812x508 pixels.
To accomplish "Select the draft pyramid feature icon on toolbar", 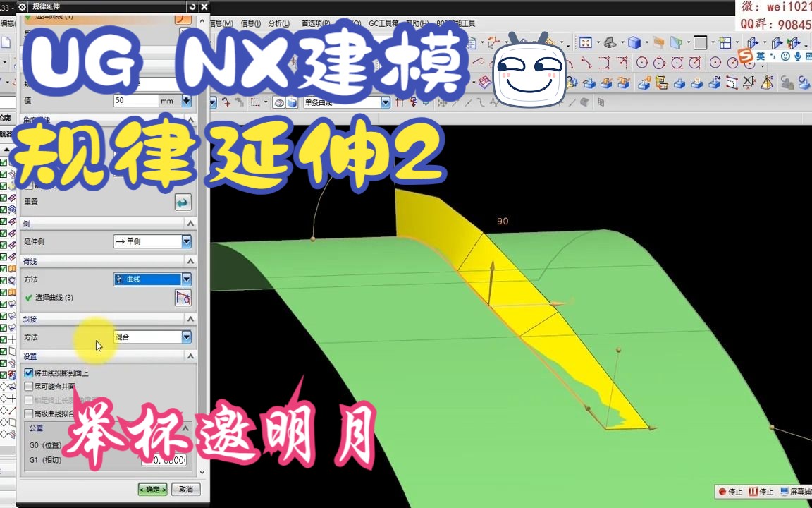I will point(765,83).
